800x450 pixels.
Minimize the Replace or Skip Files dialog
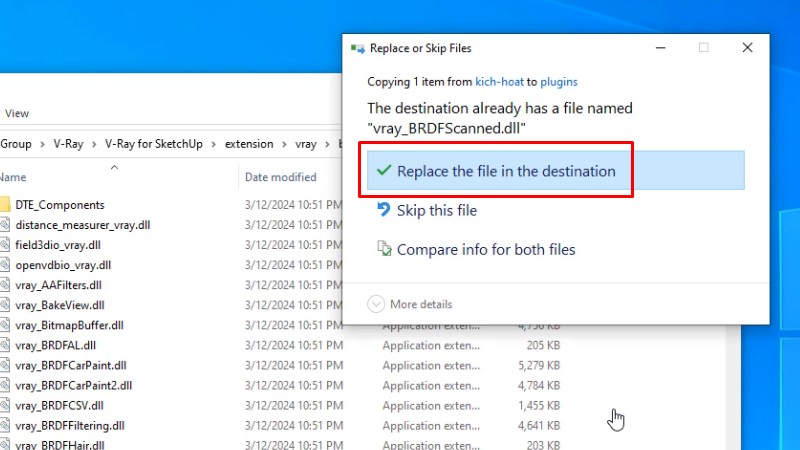[661, 48]
